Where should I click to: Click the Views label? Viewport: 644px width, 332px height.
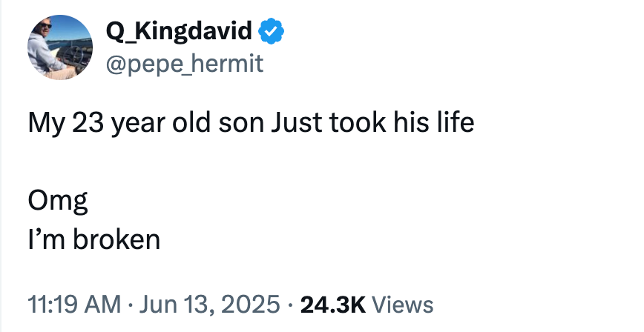click(x=401, y=303)
